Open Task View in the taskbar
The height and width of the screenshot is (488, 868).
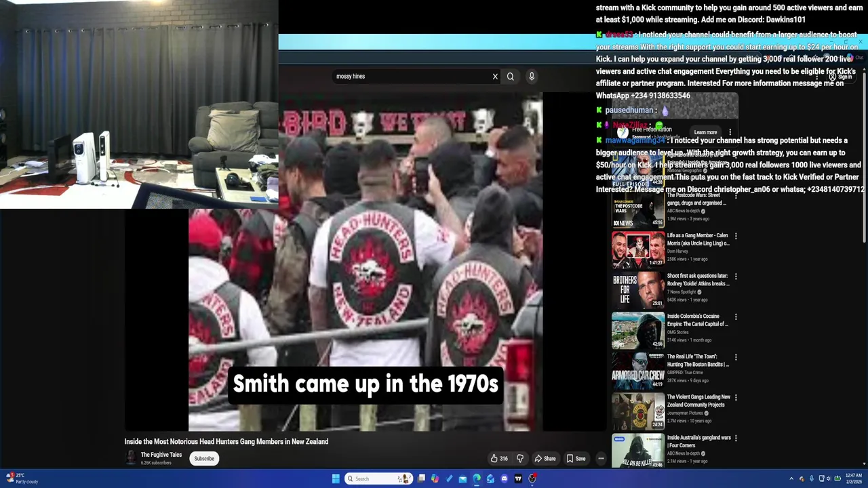pos(421,479)
